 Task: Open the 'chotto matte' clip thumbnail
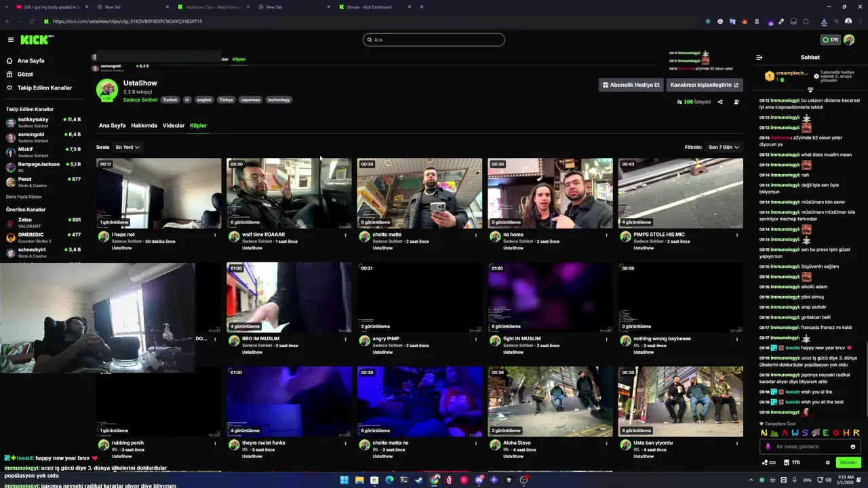click(x=420, y=193)
